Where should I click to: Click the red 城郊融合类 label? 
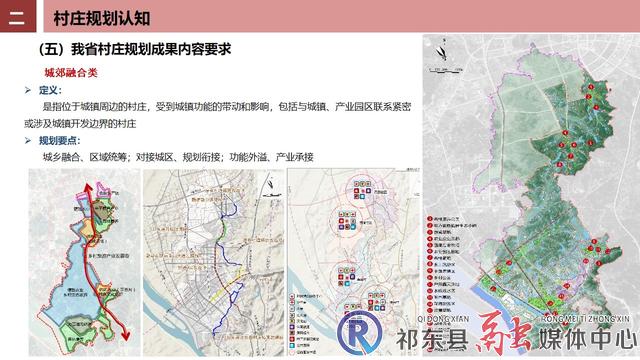(x=71, y=73)
